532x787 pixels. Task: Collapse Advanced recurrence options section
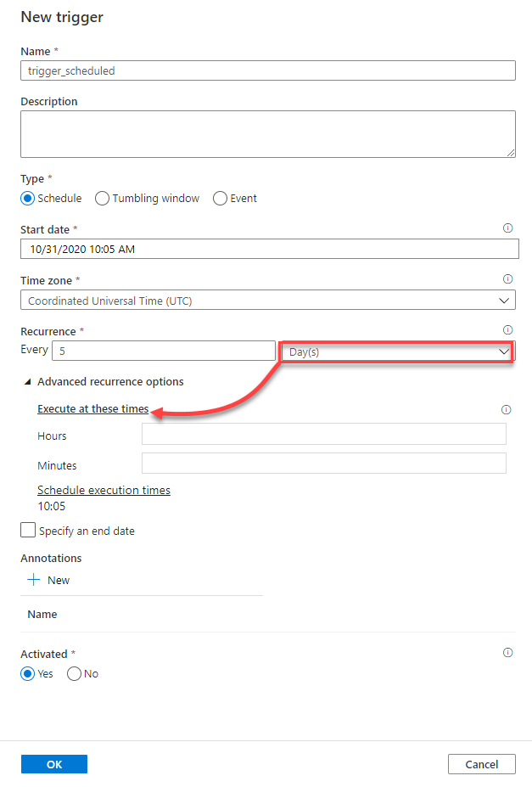tap(30, 382)
